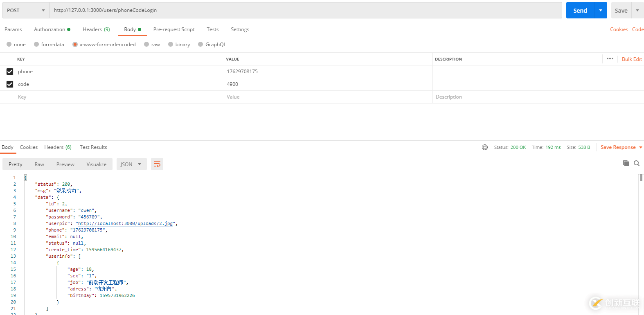
Task: Click the response body vertical scrollbar
Action: pyautogui.click(x=641, y=178)
